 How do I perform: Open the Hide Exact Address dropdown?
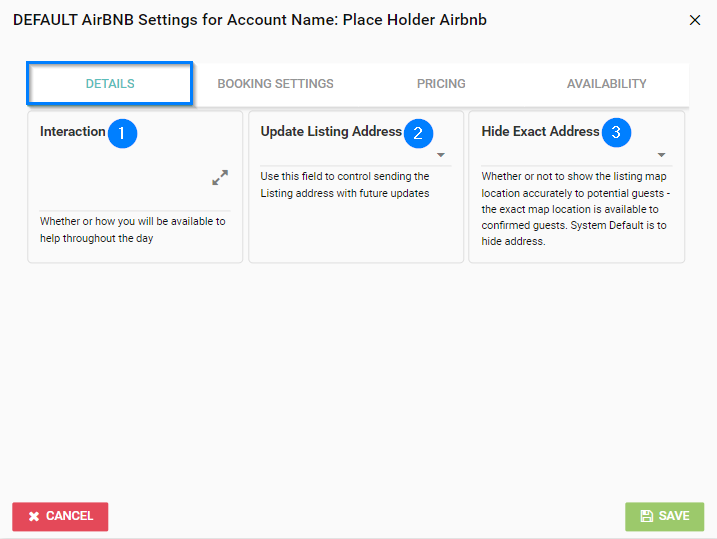tap(661, 155)
